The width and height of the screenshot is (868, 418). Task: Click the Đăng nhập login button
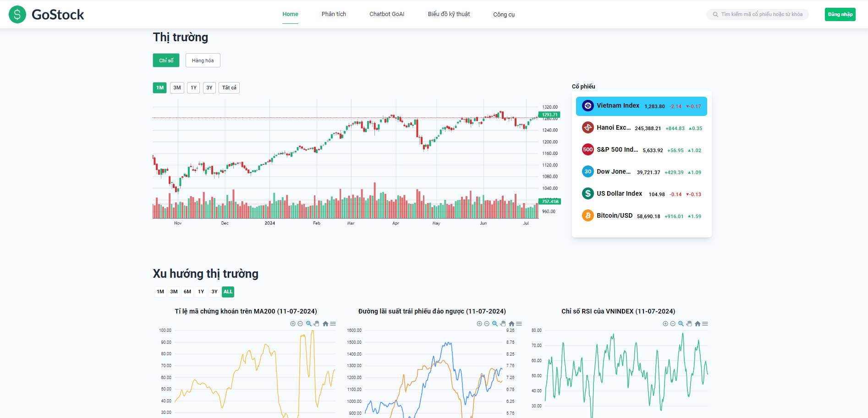[840, 14]
